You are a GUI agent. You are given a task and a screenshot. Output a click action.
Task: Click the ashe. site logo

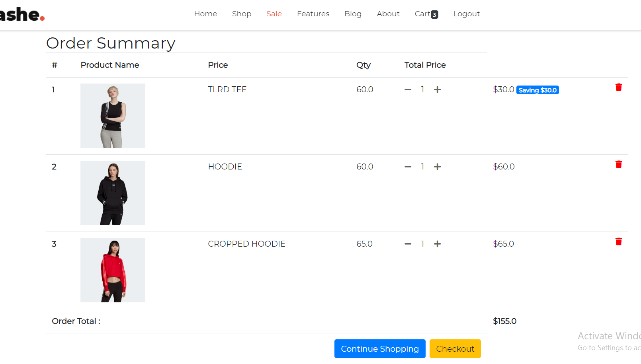(22, 15)
